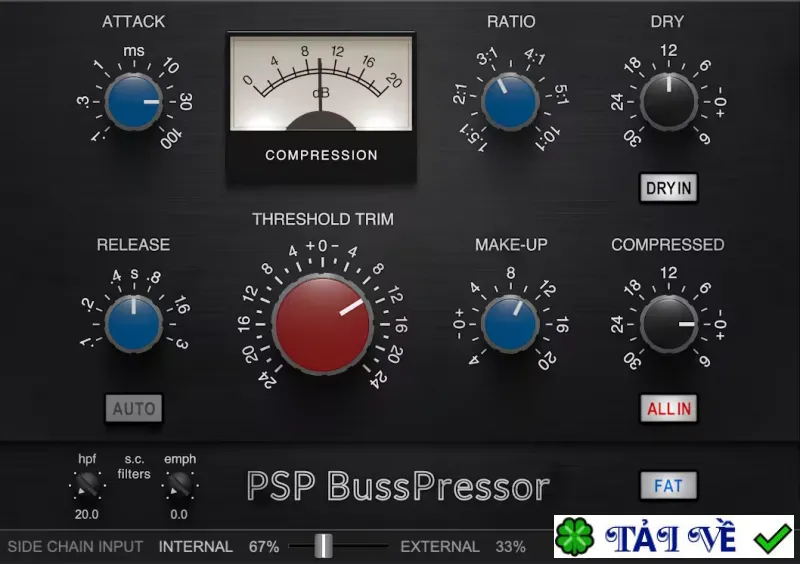This screenshot has width=800, height=564.
Task: Select the emph value 0.0 field
Action: pos(179,514)
